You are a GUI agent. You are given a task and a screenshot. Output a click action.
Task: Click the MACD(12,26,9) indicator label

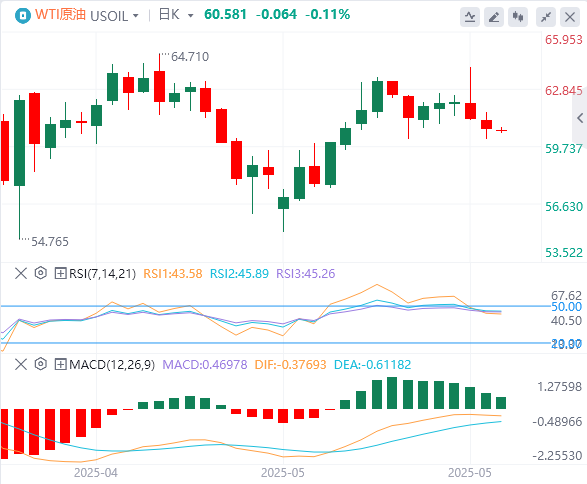112,365
